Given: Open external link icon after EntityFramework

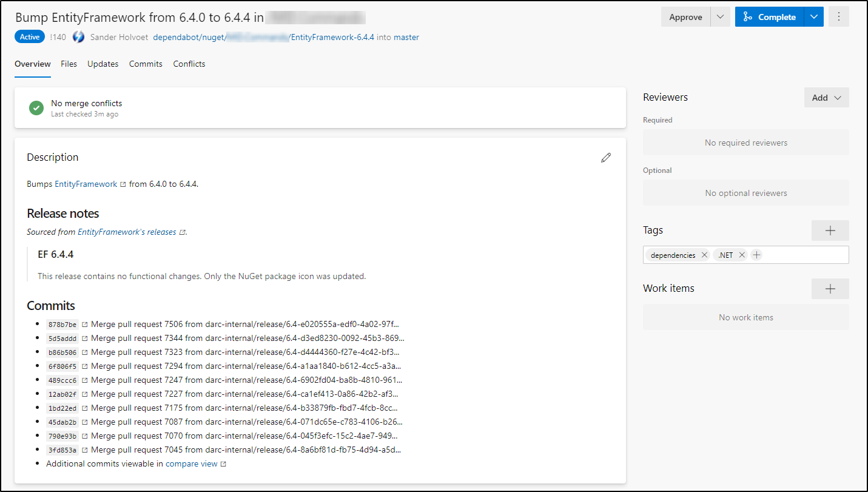Looking at the screenshot, I should point(123,184).
